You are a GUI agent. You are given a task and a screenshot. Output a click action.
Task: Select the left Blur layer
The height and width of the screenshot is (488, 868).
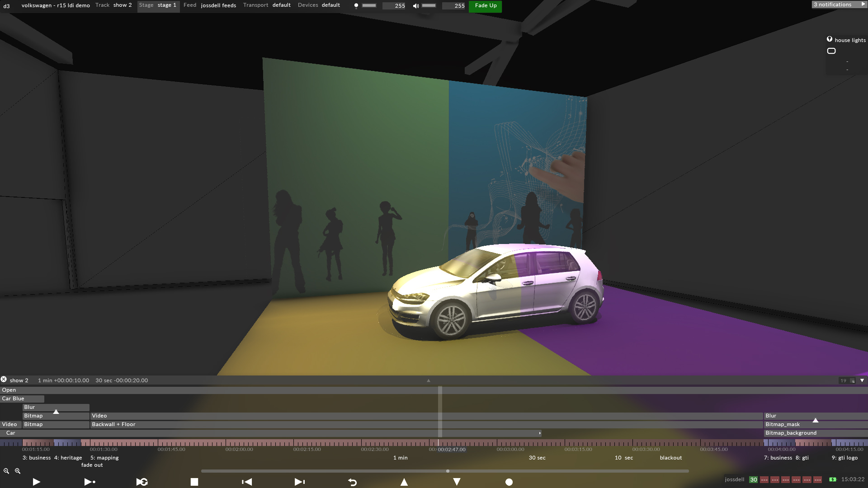[x=56, y=407]
